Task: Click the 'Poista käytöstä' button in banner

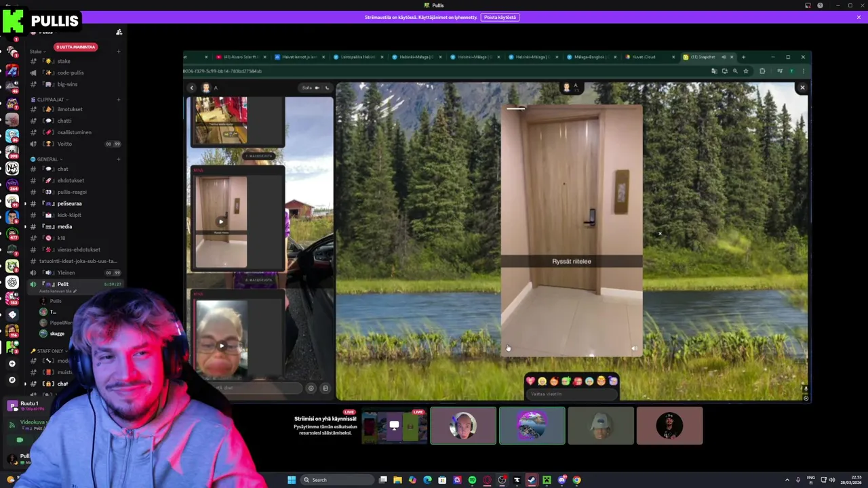Action: pos(500,17)
